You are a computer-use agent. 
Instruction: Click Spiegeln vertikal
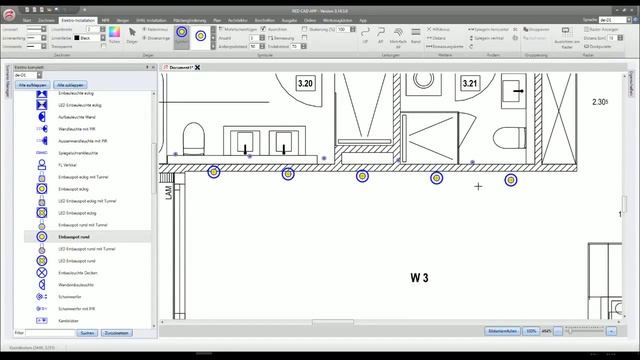point(487,38)
